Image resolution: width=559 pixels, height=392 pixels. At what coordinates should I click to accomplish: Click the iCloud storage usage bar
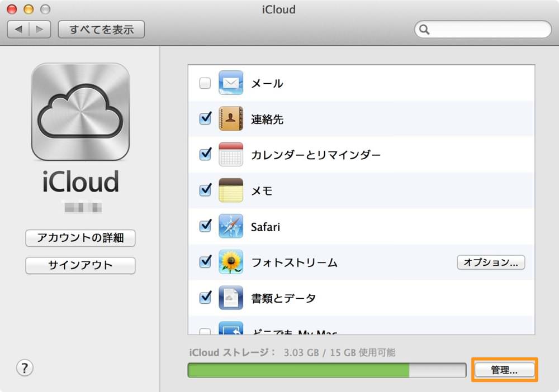[x=327, y=370]
